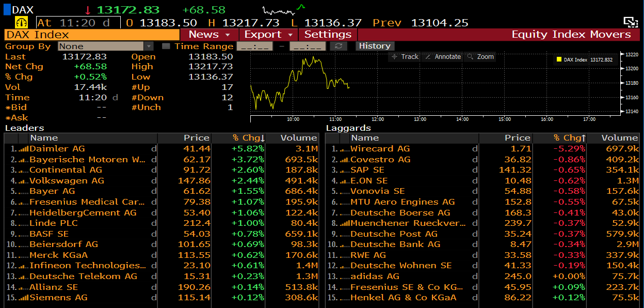Enable the Time Range checkbox
The image size is (644, 308).
point(166,46)
